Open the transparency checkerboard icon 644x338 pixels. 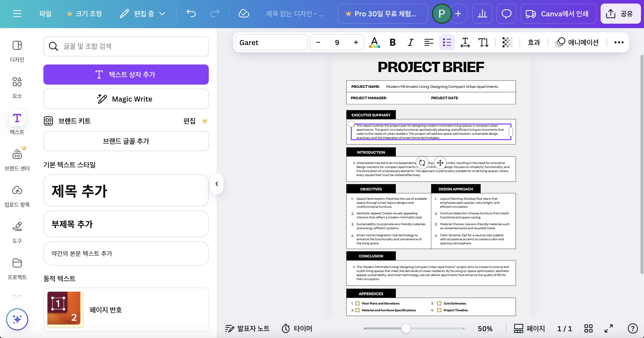point(507,42)
